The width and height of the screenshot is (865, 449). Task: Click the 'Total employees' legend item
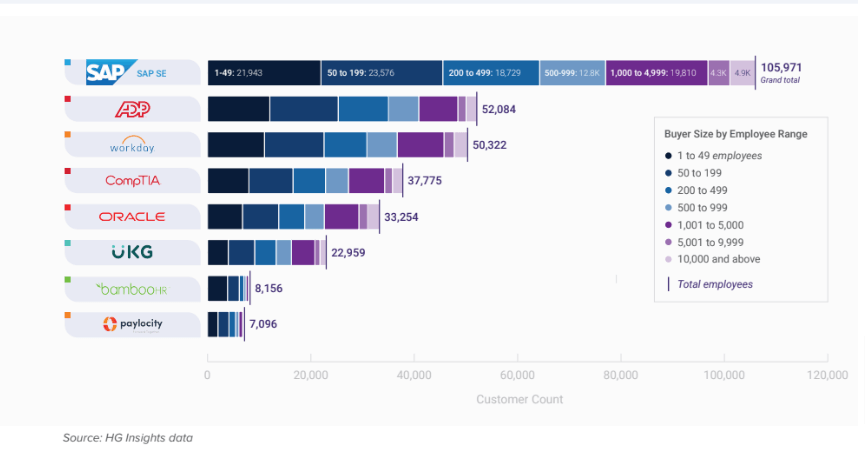(x=714, y=284)
